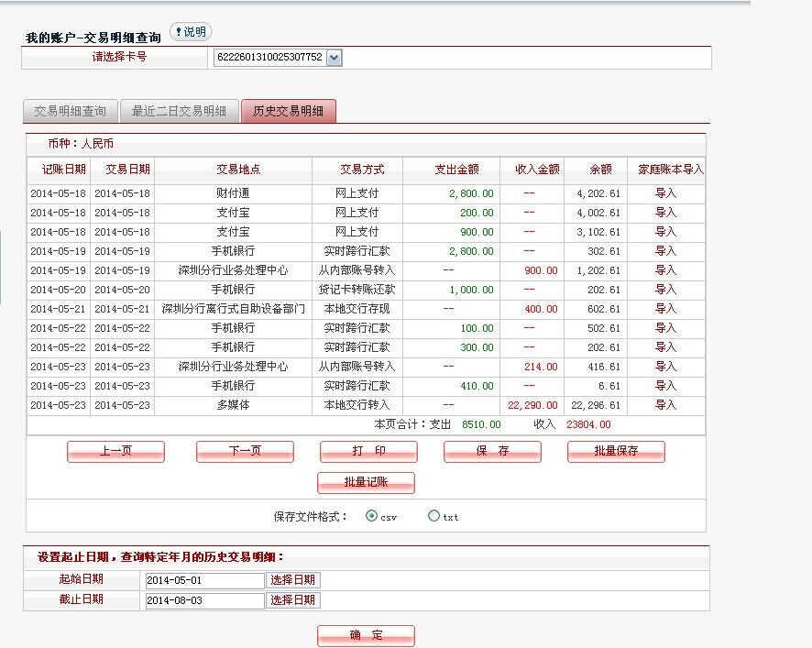Click the 本地交行转入 method cell

click(x=357, y=404)
